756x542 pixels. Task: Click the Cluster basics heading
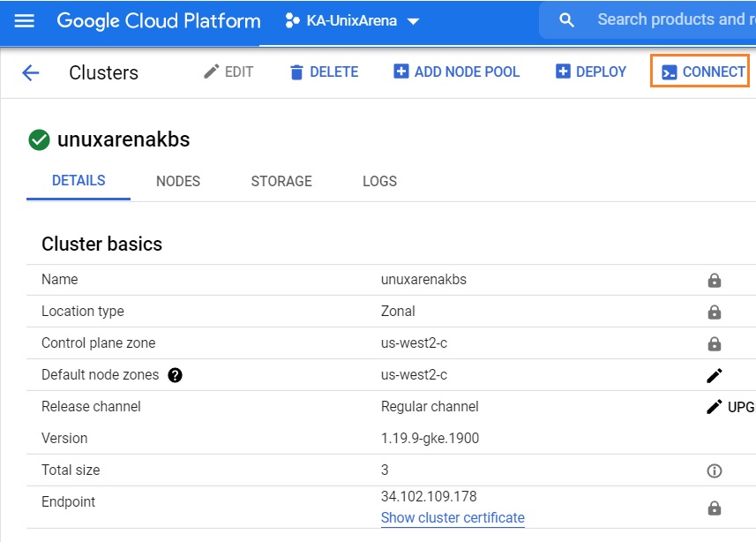click(x=101, y=244)
